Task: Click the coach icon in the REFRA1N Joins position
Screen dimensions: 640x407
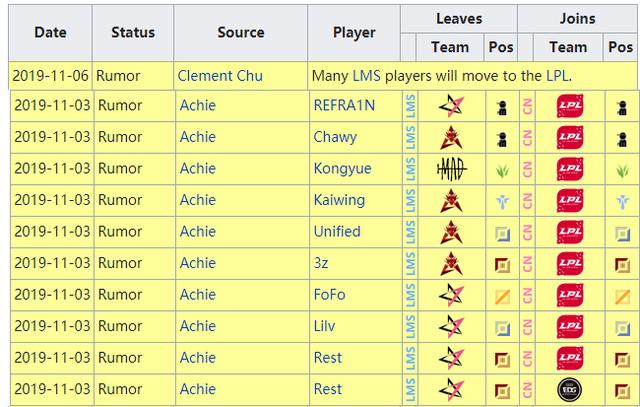Action: (x=622, y=108)
